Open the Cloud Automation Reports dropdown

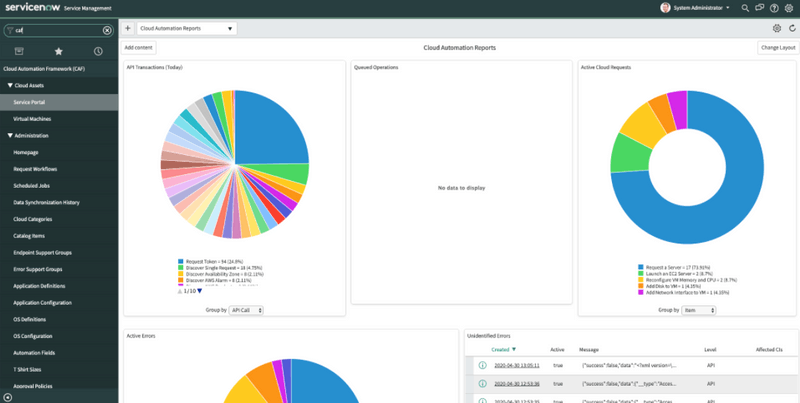(x=186, y=29)
